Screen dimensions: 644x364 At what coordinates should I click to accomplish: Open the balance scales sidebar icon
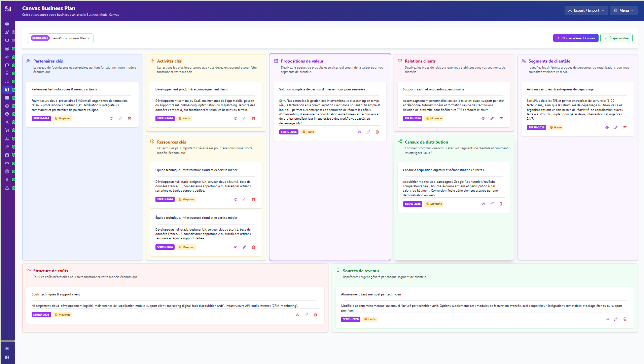pyautogui.click(x=7, y=163)
